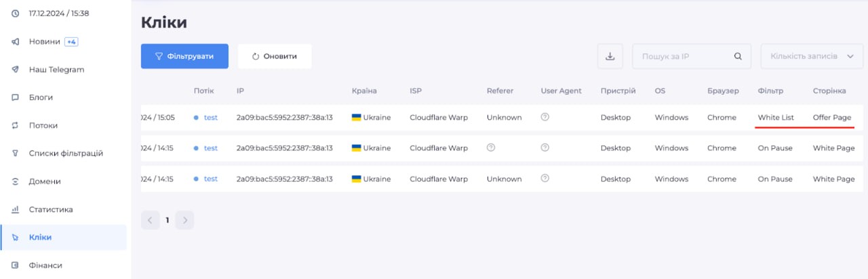Click the Новини megaphone icon
Viewport: 868px width, 279px height.
[x=16, y=42]
